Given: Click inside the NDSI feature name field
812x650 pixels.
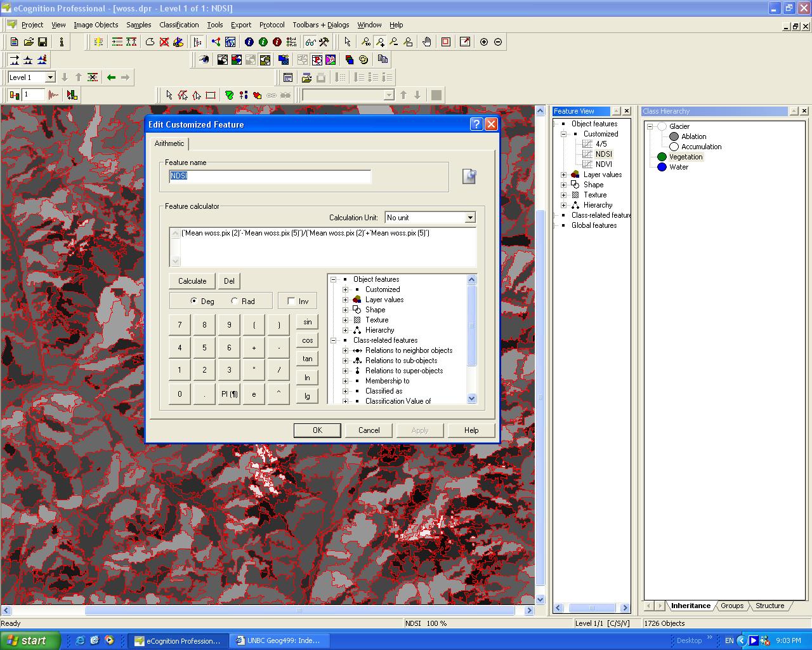Looking at the screenshot, I should (266, 176).
